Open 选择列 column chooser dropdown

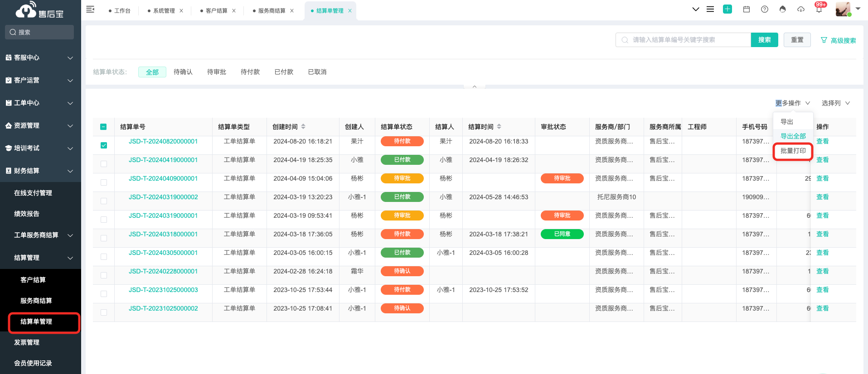[x=835, y=103]
